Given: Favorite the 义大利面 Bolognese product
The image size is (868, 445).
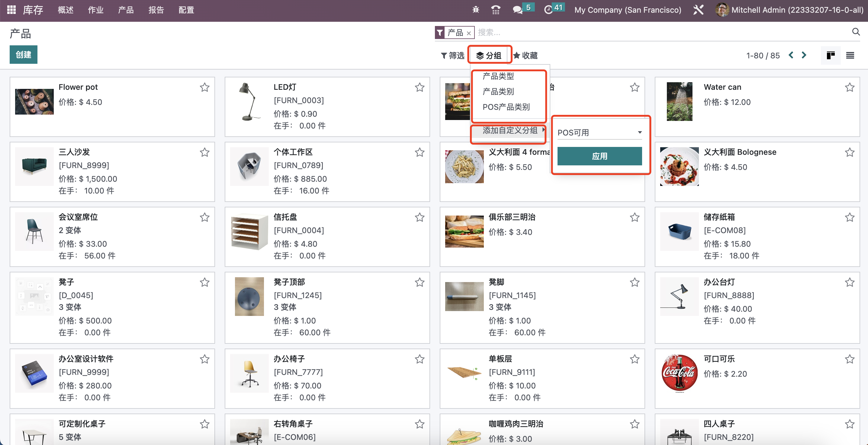Looking at the screenshot, I should [x=850, y=152].
